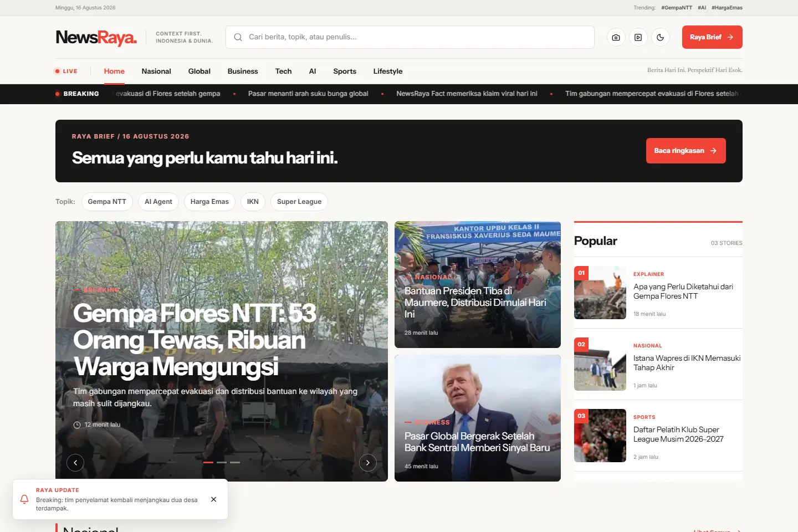Open the Global section

click(199, 71)
